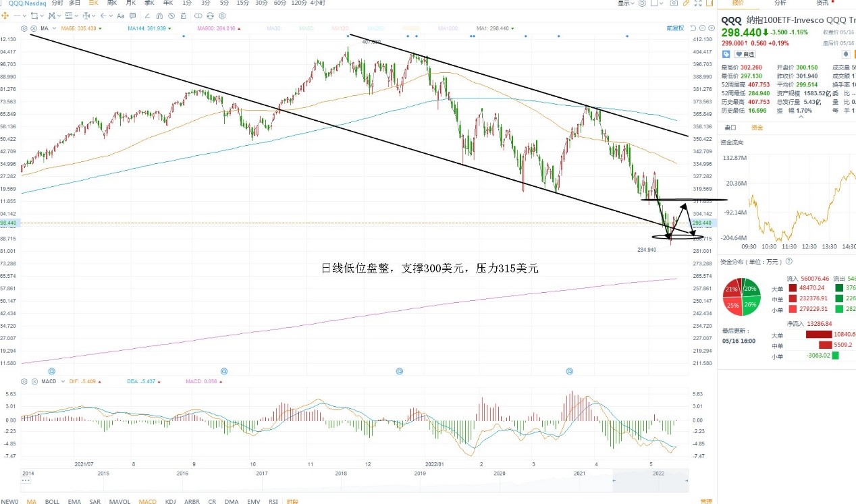Open the 分析 tab in right panel
This screenshot has width=856, height=504.
click(780, 3)
